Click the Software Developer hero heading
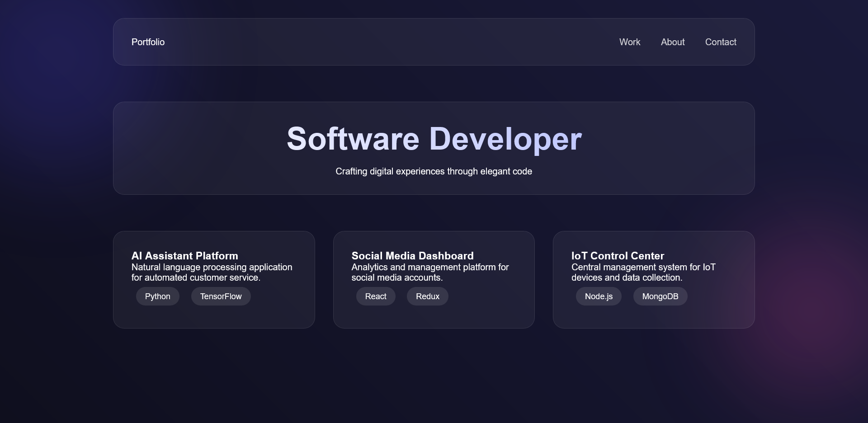The height and width of the screenshot is (423, 868). 434,139
